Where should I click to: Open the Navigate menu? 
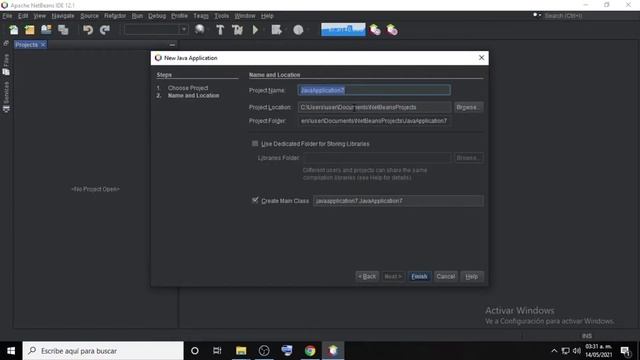tap(63, 16)
